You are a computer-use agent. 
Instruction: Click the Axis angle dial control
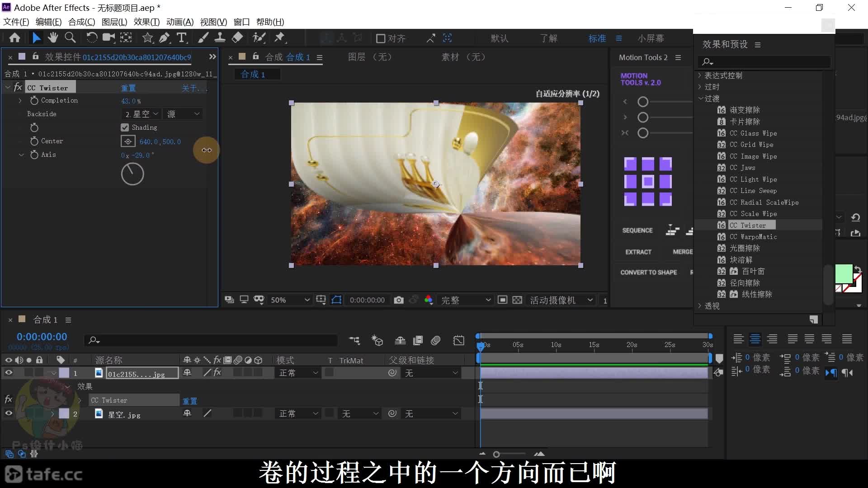132,174
